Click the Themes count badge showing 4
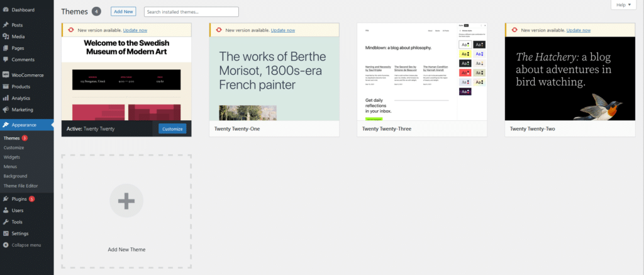Viewport: 644px width, 275px height. [96, 11]
